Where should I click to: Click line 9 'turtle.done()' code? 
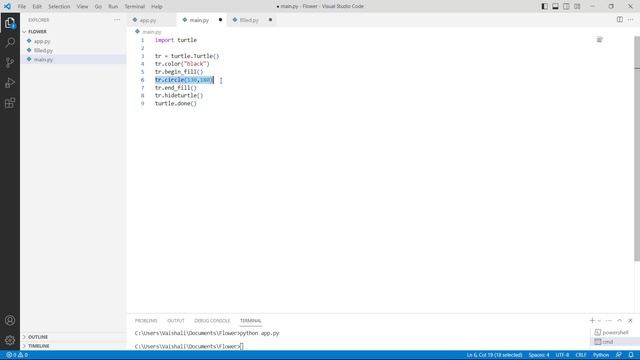[x=176, y=104]
